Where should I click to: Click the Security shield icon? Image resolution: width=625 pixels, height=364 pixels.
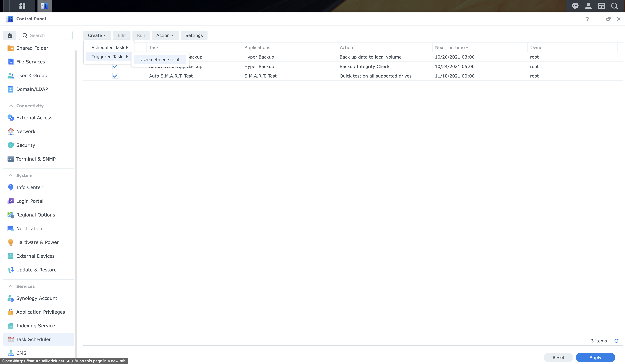(x=11, y=145)
